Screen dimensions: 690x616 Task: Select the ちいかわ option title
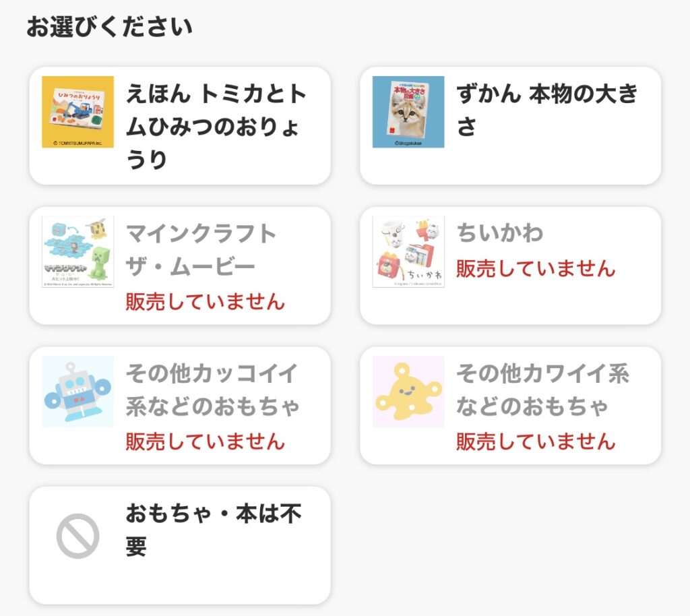(x=500, y=233)
